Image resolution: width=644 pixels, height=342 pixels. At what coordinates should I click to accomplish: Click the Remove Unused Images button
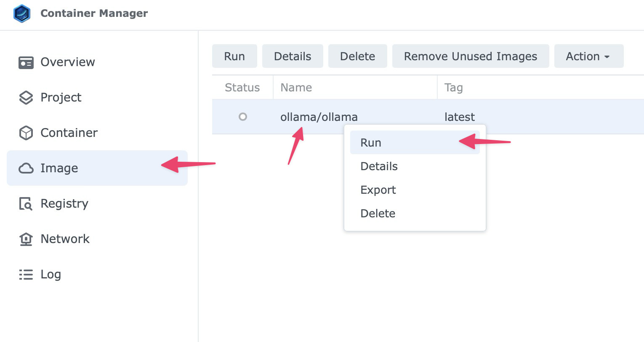pos(470,56)
